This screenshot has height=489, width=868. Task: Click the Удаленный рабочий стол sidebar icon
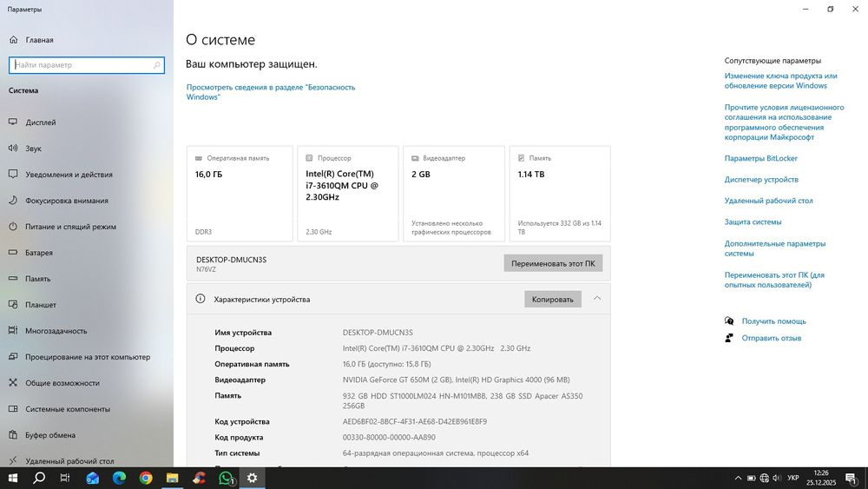[13, 460]
